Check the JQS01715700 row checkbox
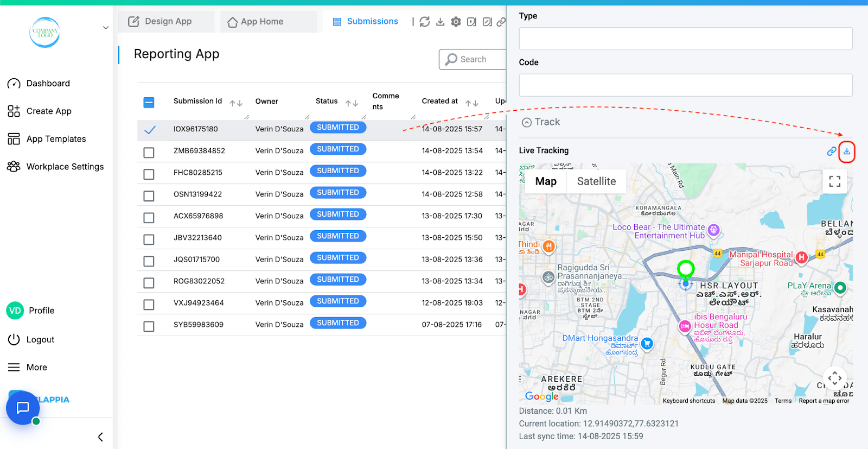Viewport: 868px width, 449px height. click(x=149, y=261)
